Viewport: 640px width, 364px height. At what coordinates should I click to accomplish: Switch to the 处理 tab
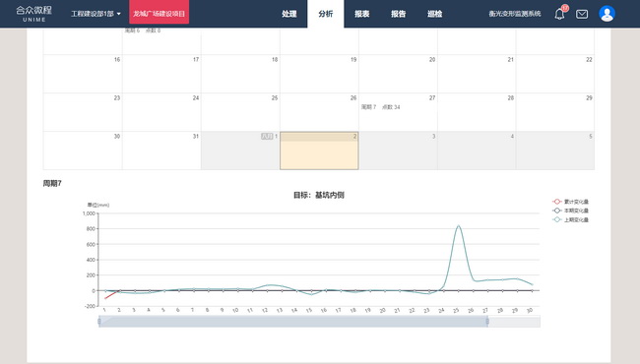click(x=288, y=14)
